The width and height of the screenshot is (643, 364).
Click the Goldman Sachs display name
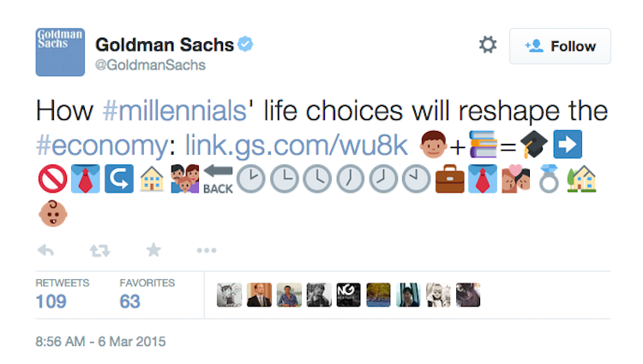tap(165, 45)
